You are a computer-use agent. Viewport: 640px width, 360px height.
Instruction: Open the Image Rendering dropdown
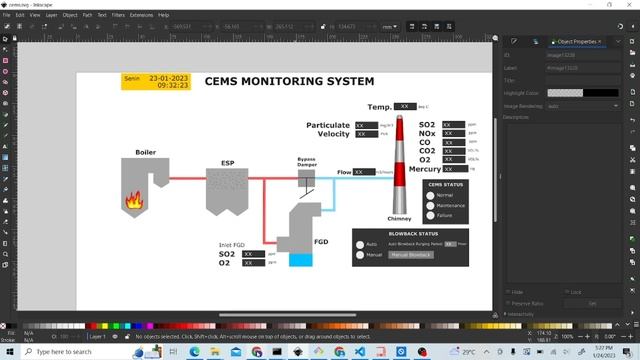[583, 106]
